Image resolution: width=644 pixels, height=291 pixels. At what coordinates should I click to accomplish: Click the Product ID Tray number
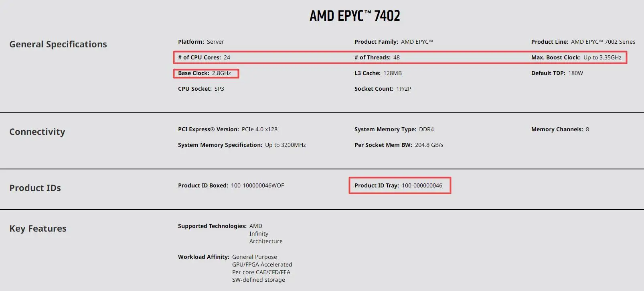[x=422, y=185]
